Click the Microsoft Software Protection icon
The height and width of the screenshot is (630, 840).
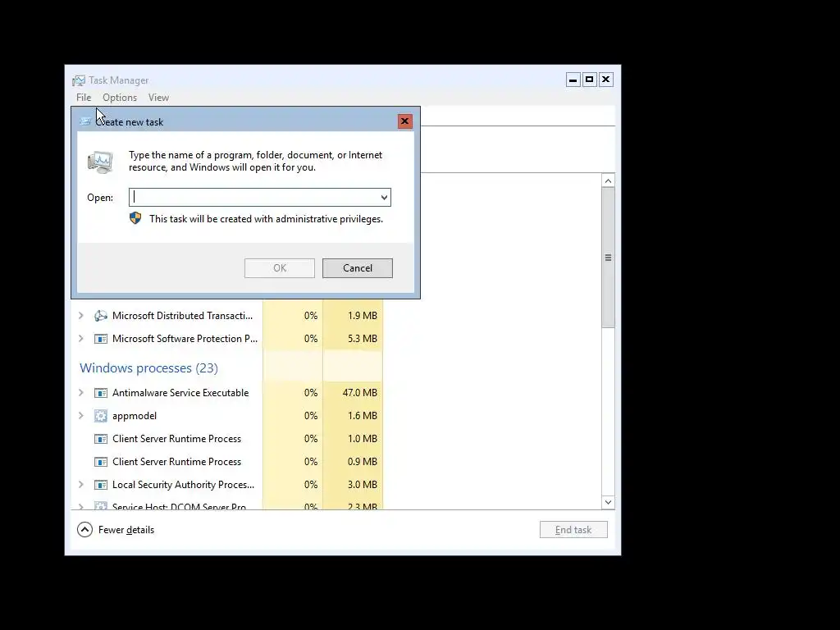click(x=101, y=339)
